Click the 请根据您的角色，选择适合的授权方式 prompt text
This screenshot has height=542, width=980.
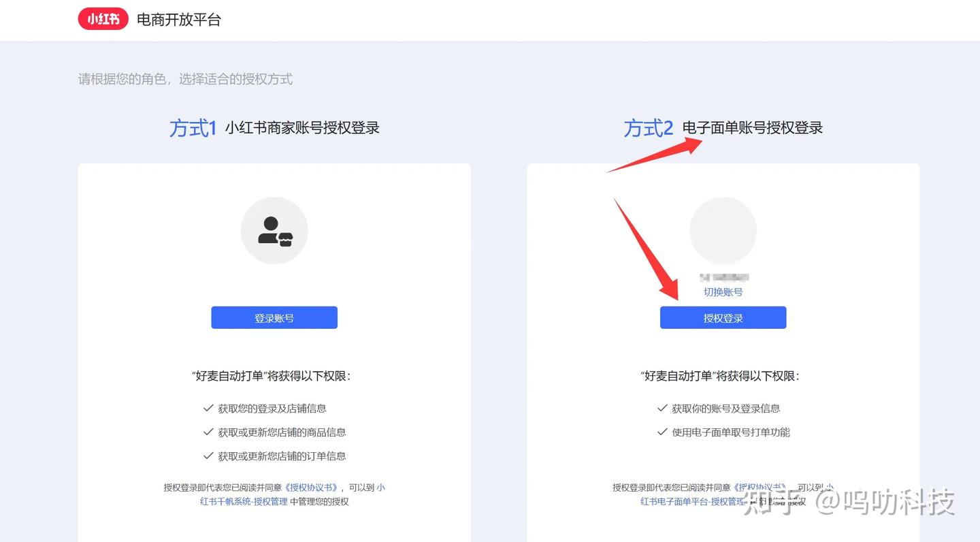185,79
